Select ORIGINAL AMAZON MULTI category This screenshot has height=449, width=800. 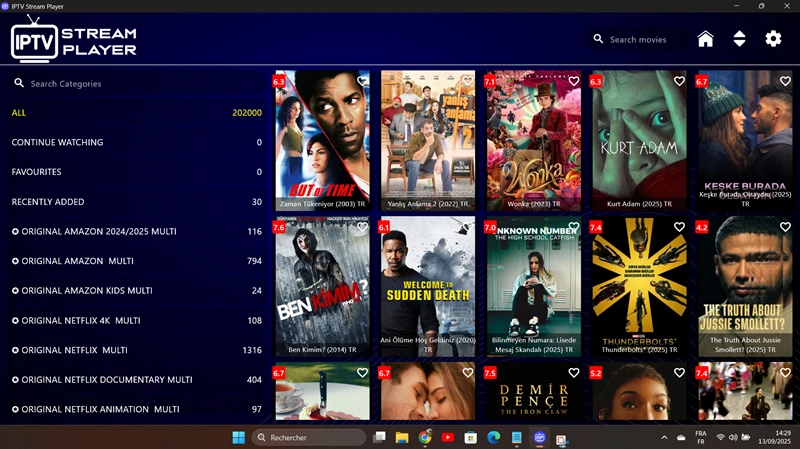click(137, 261)
